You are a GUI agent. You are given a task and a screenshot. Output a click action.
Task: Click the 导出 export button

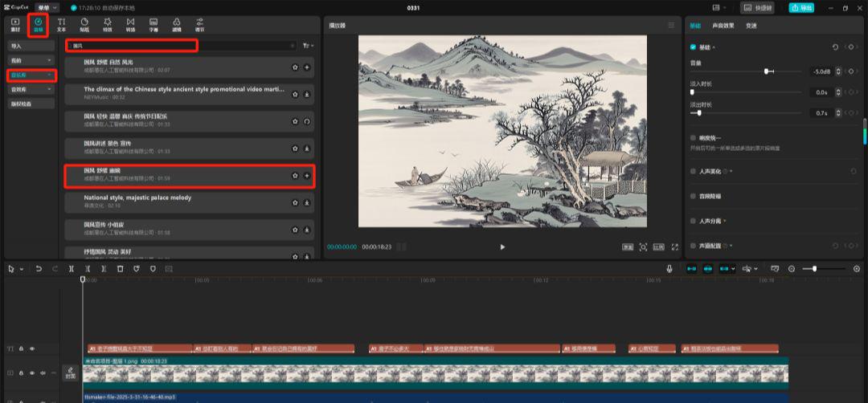click(800, 7)
